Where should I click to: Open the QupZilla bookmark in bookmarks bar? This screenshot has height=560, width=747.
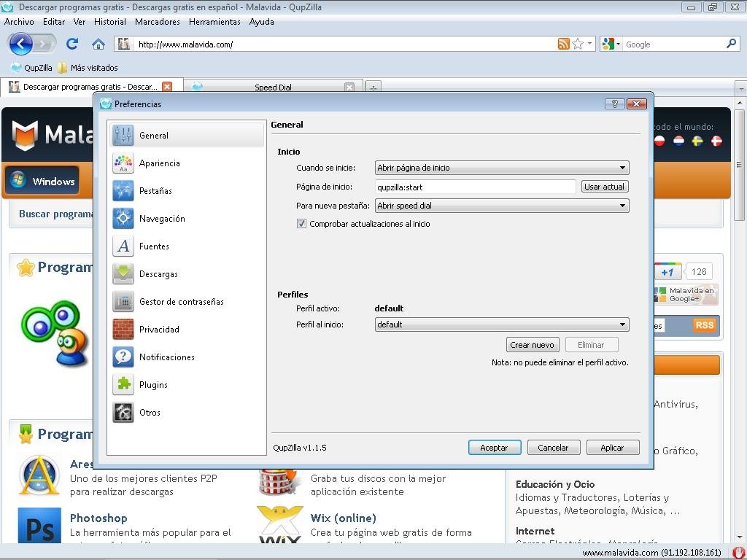[x=31, y=68]
